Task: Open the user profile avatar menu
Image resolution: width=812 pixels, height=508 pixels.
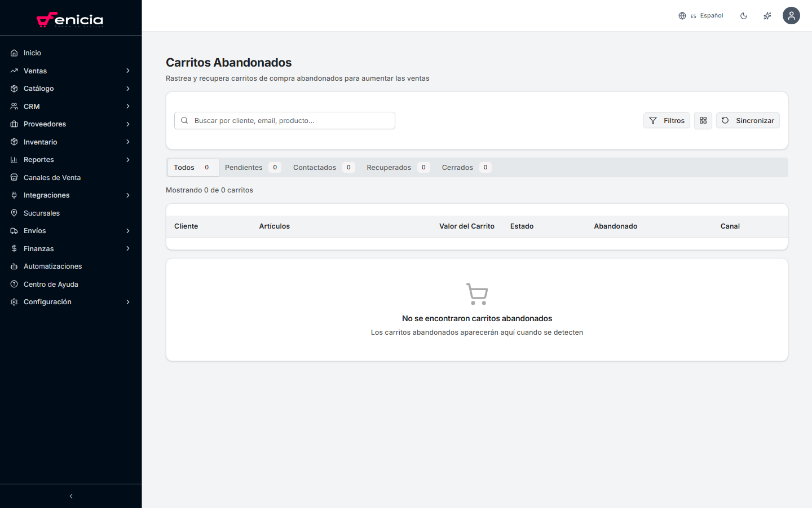Action: pos(791,16)
